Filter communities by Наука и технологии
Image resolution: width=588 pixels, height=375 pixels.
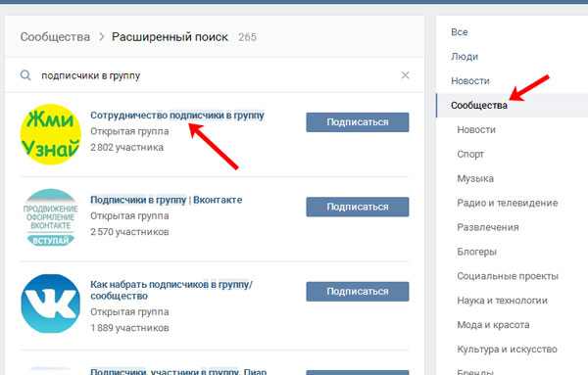pyautogui.click(x=502, y=301)
